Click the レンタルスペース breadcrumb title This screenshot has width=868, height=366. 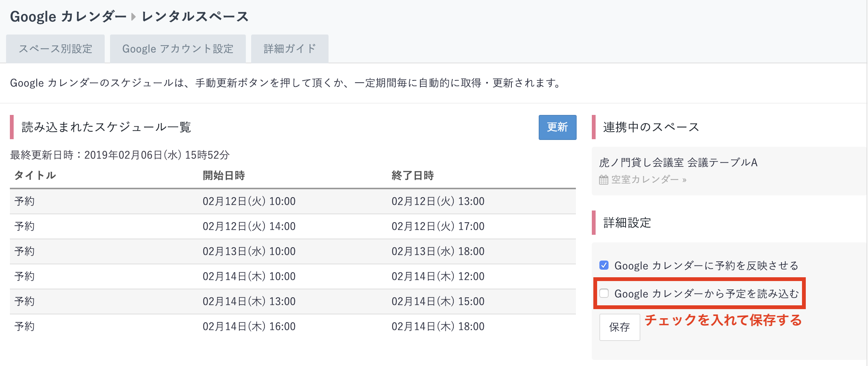pos(195,17)
